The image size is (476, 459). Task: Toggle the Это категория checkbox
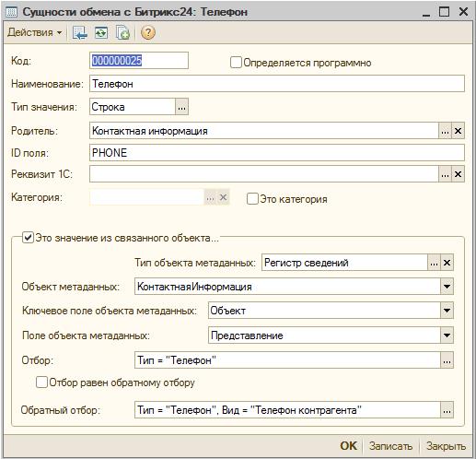click(252, 199)
